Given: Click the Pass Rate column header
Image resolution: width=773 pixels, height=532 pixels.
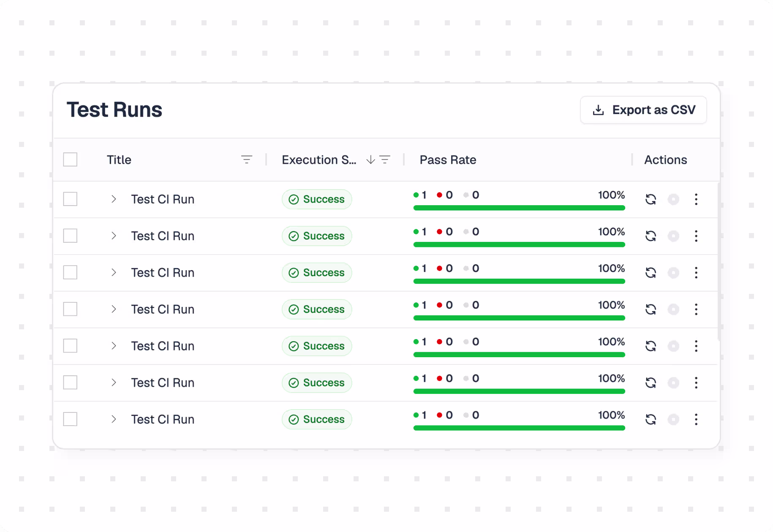Looking at the screenshot, I should [x=448, y=160].
